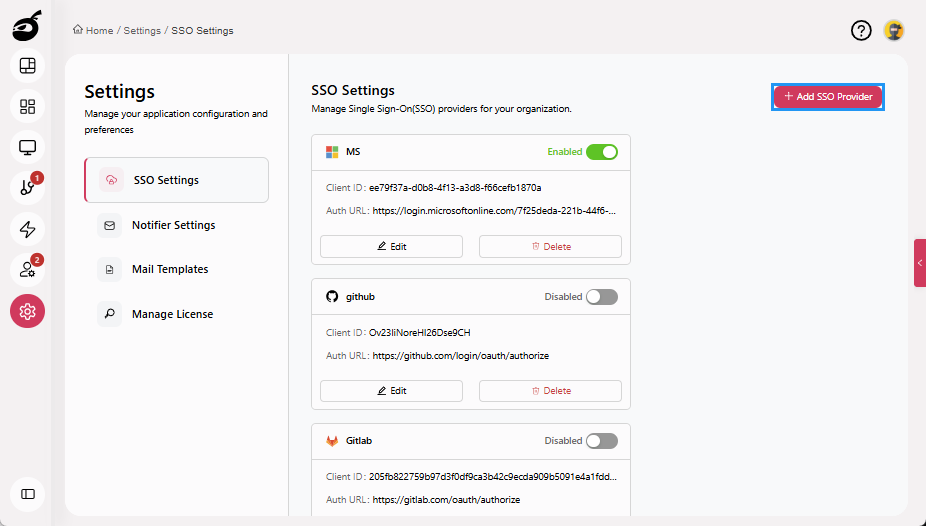The image size is (926, 526).
Task: Open the help question mark icon
Action: (x=861, y=30)
